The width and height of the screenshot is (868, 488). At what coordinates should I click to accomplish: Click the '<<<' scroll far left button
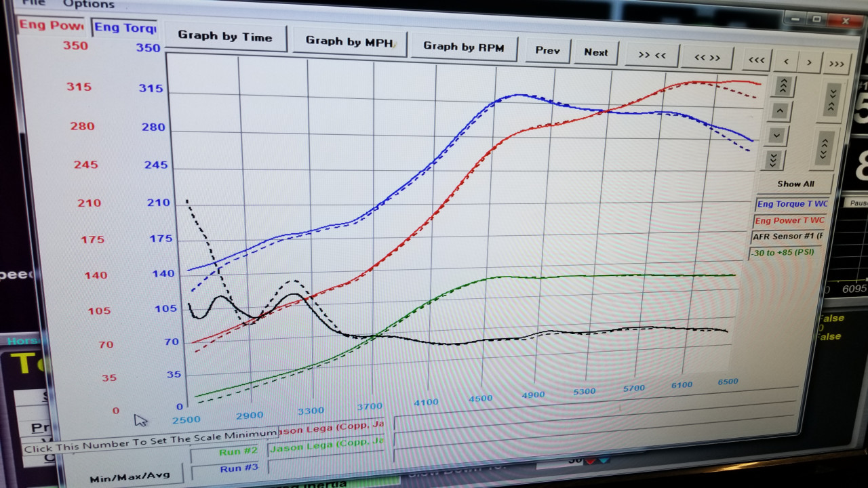[x=757, y=60]
